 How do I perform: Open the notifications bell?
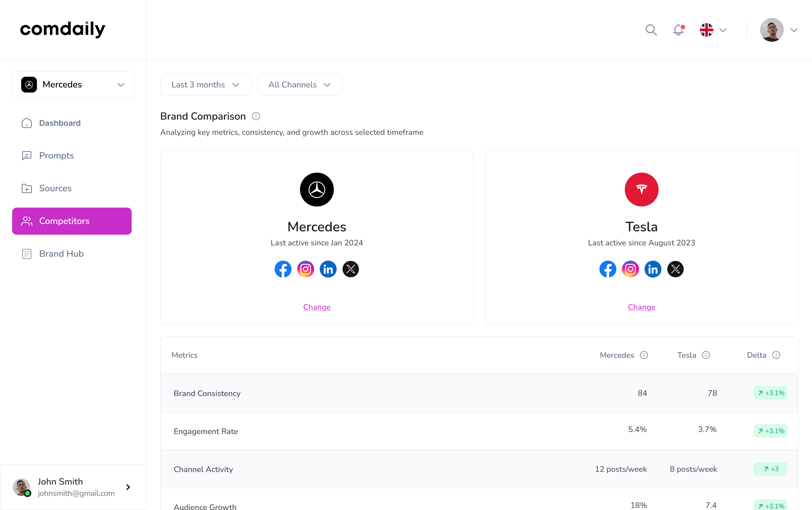pyautogui.click(x=678, y=30)
